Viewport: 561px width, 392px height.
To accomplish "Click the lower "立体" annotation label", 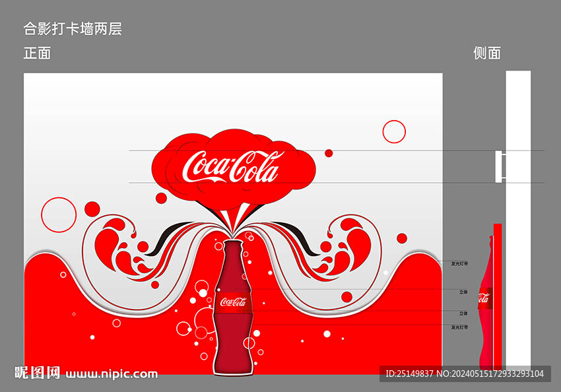I will (x=463, y=313).
